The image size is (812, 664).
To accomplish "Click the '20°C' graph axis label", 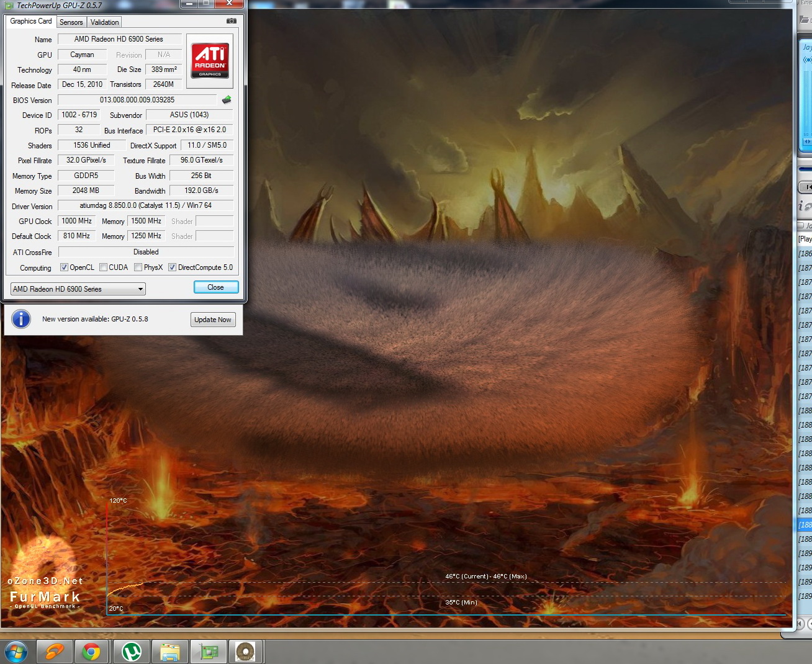I will [x=116, y=609].
